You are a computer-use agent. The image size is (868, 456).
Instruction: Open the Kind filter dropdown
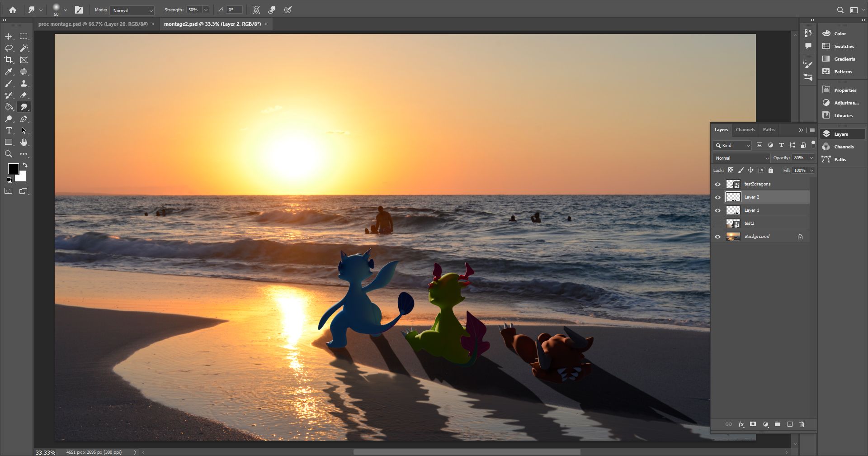[732, 145]
